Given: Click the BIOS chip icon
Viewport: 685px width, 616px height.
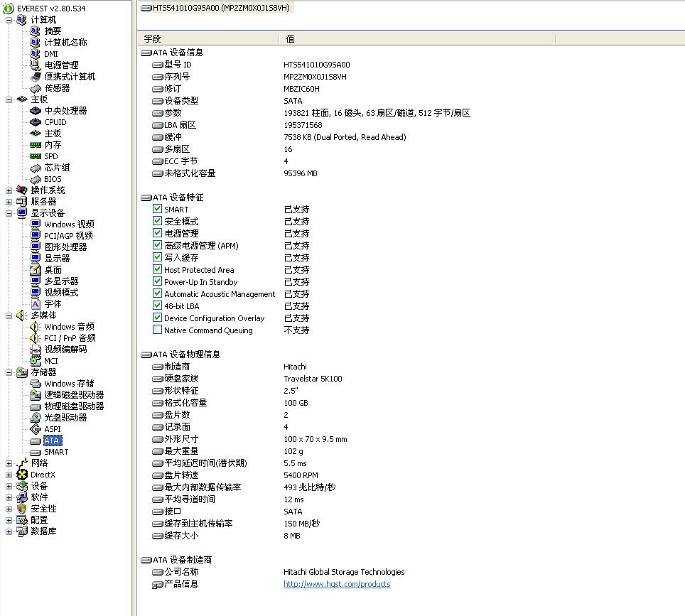Looking at the screenshot, I should coord(36,179).
